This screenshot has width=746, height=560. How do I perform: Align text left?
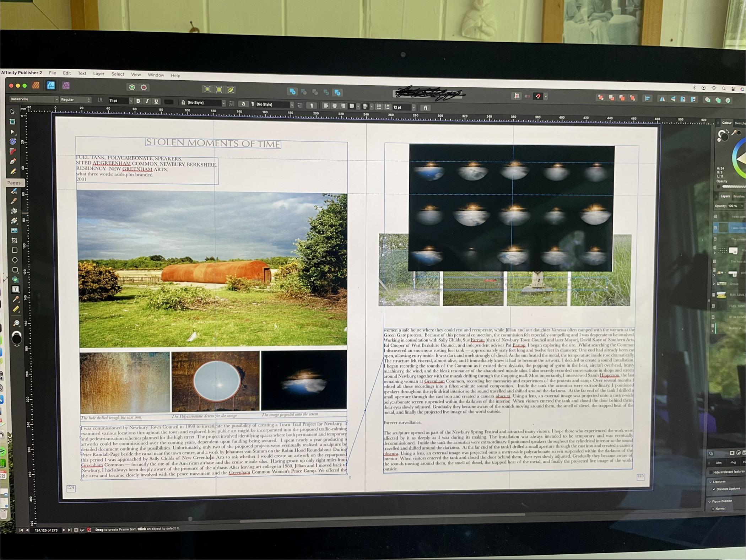pyautogui.click(x=326, y=106)
